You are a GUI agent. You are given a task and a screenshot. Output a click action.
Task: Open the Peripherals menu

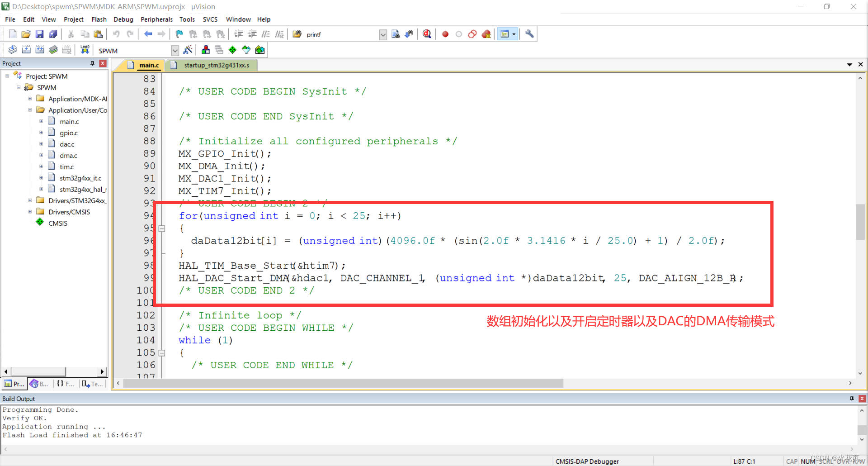tap(156, 19)
